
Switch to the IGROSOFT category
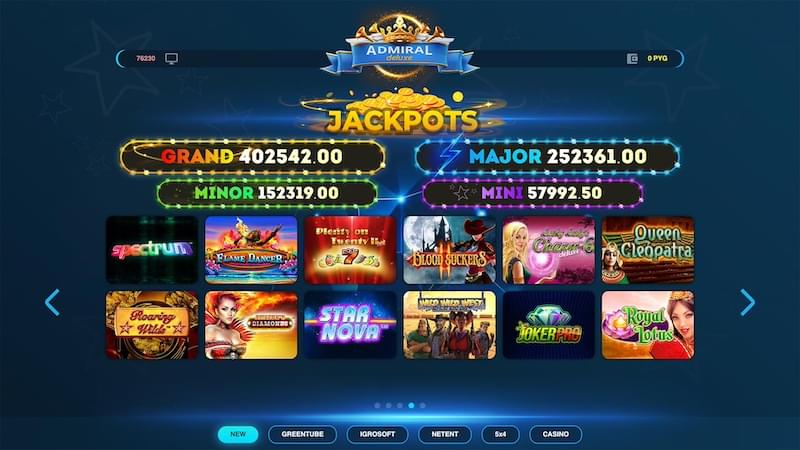(x=377, y=434)
